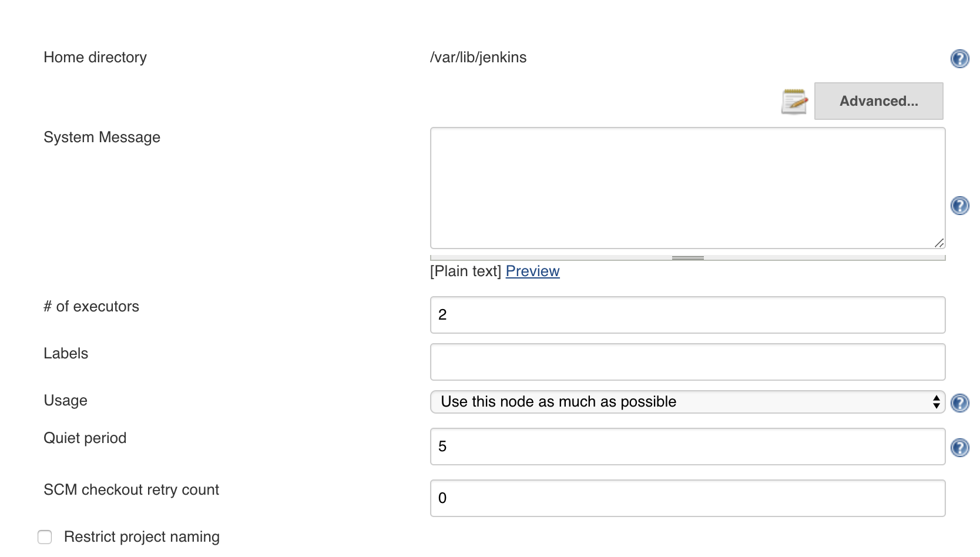The width and height of the screenshot is (980, 557).
Task: Focus the Labels input field
Action: pos(687,362)
